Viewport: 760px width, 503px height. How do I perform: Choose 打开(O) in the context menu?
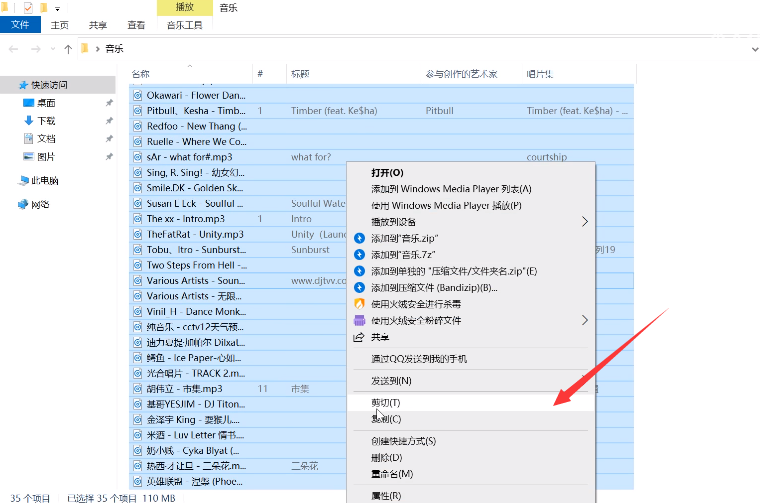[471, 173]
